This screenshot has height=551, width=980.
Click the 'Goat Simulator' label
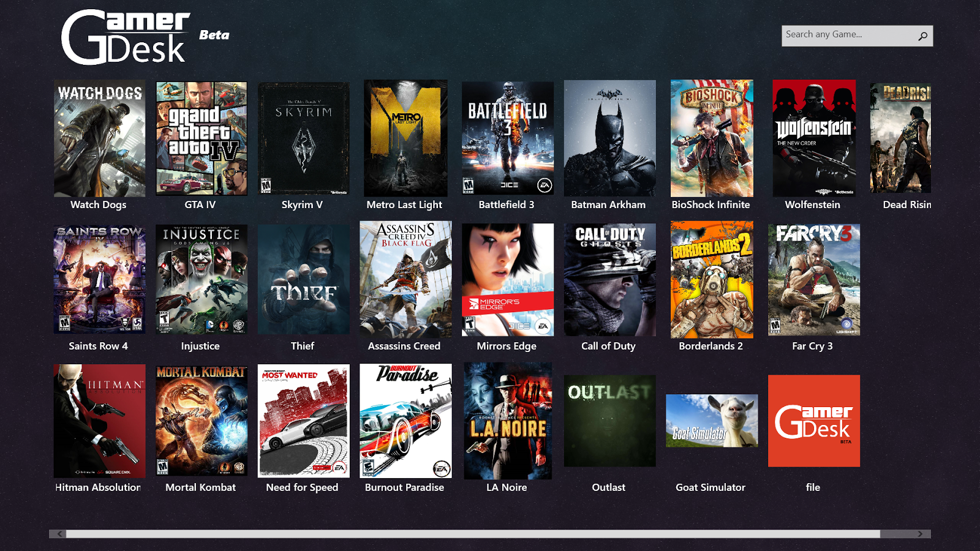click(x=710, y=487)
